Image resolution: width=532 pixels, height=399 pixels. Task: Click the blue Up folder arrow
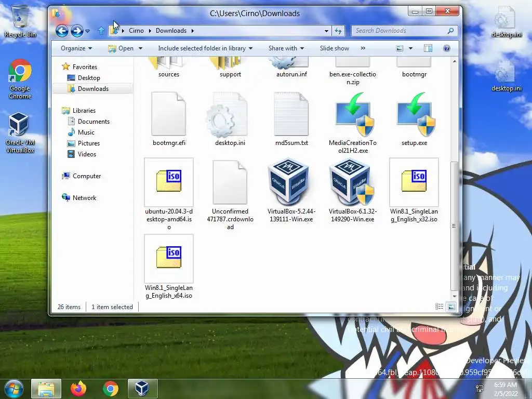pyautogui.click(x=101, y=31)
